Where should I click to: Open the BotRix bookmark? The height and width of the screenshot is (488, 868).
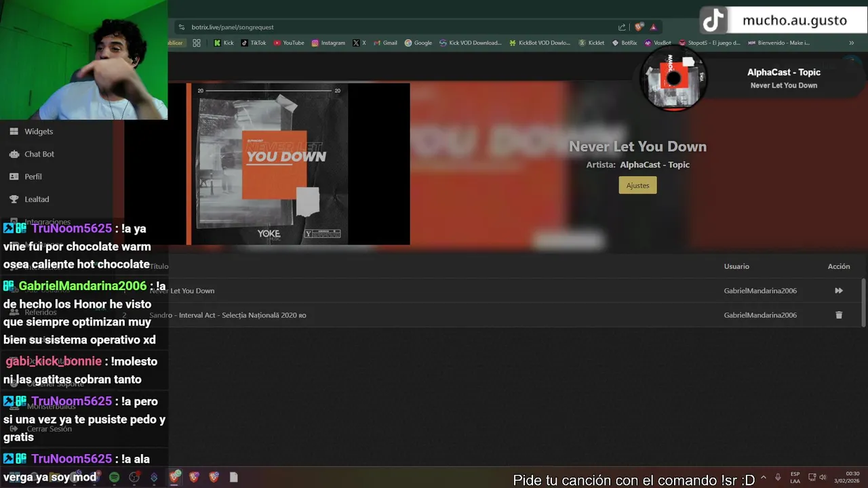click(x=625, y=43)
